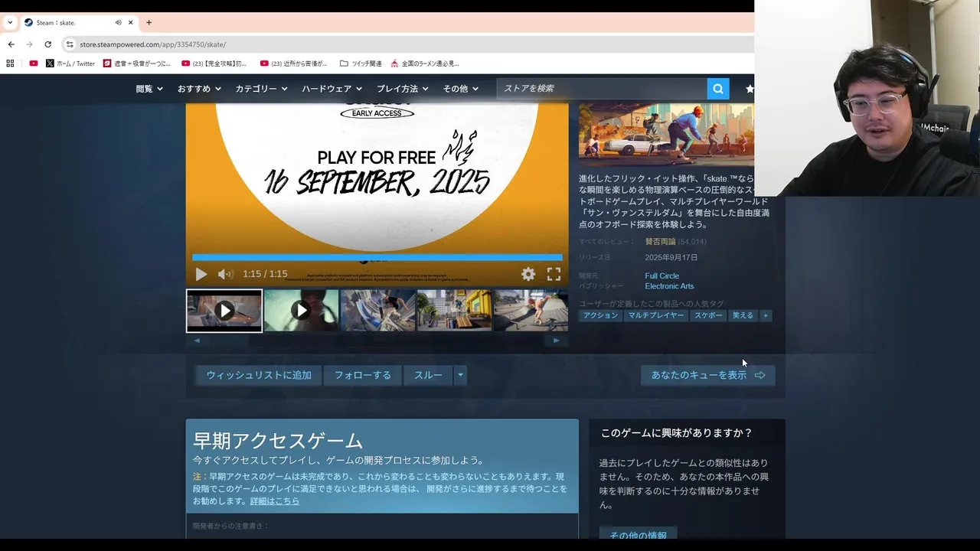Click the 早期アクセスゲーム heading
This screenshot has width=980, height=551.
tap(278, 441)
